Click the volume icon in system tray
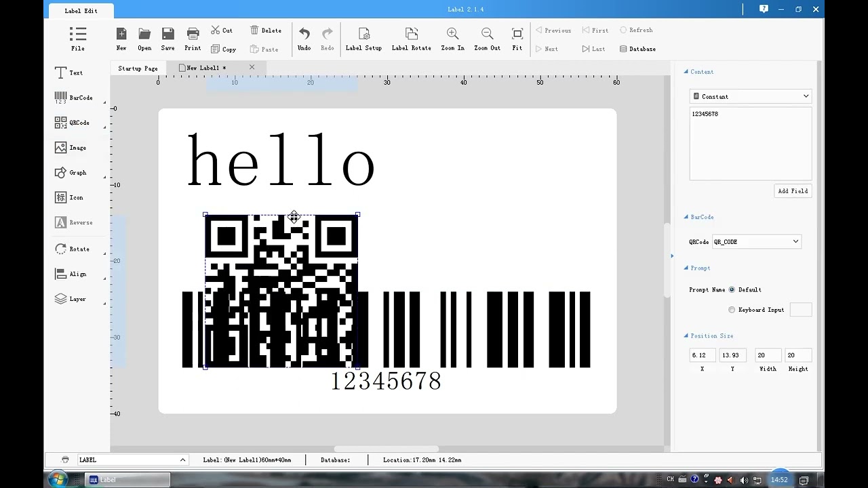 [744, 480]
